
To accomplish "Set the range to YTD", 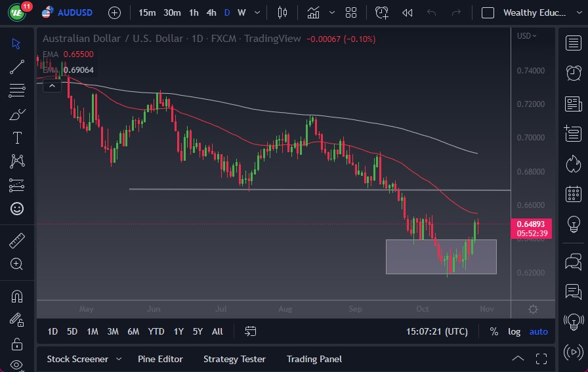I will 156,331.
